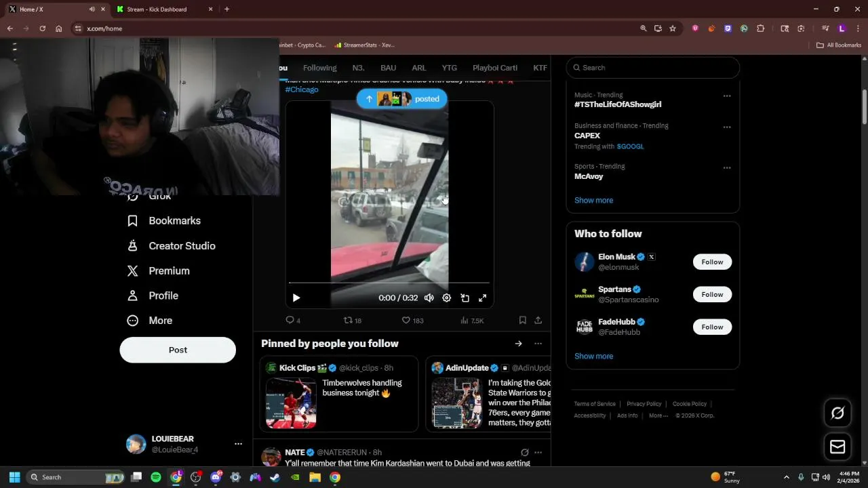The height and width of the screenshot is (488, 868).
Task: Click the #Chicago hashtag link
Action: (302, 89)
